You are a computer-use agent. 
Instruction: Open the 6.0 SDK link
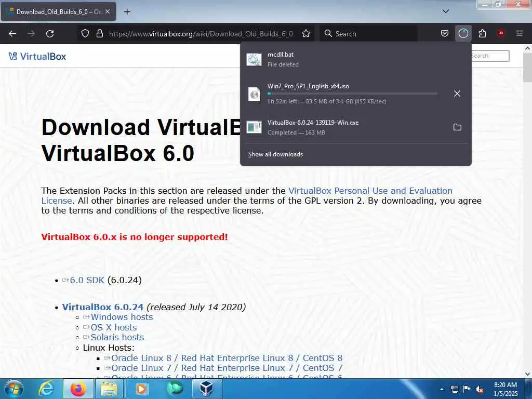(x=87, y=280)
